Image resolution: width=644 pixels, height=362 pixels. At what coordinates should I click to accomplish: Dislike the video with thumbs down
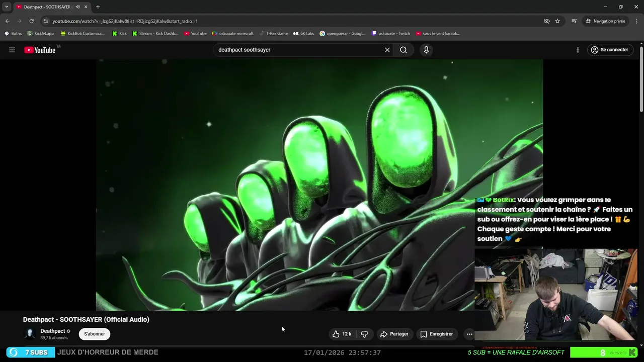point(364,334)
